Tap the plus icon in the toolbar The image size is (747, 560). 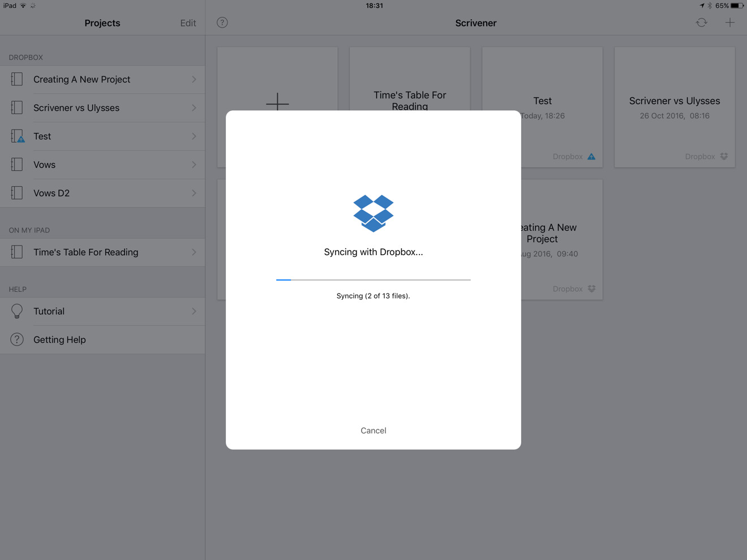(x=730, y=23)
